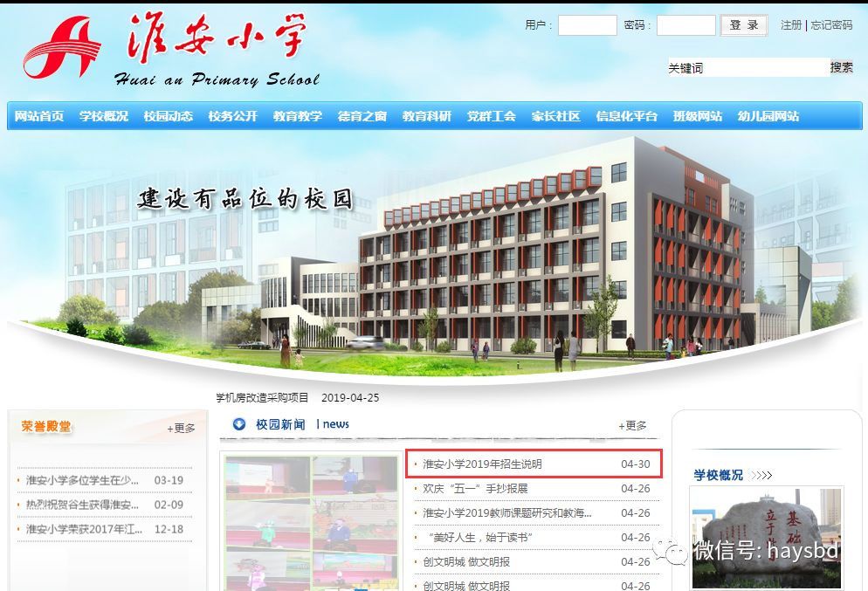Open the 学校概况 navigation tab
The image size is (868, 591).
pyautogui.click(x=102, y=115)
